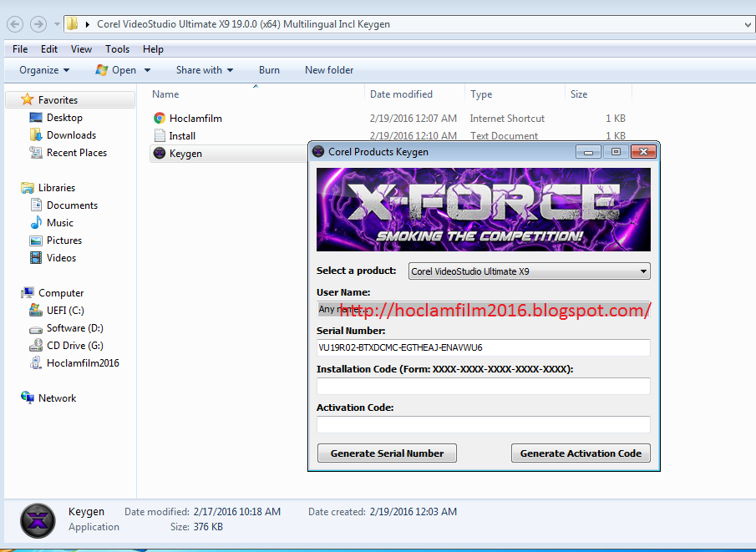The height and width of the screenshot is (552, 756).
Task: Open the Help menu
Action: [154, 49]
